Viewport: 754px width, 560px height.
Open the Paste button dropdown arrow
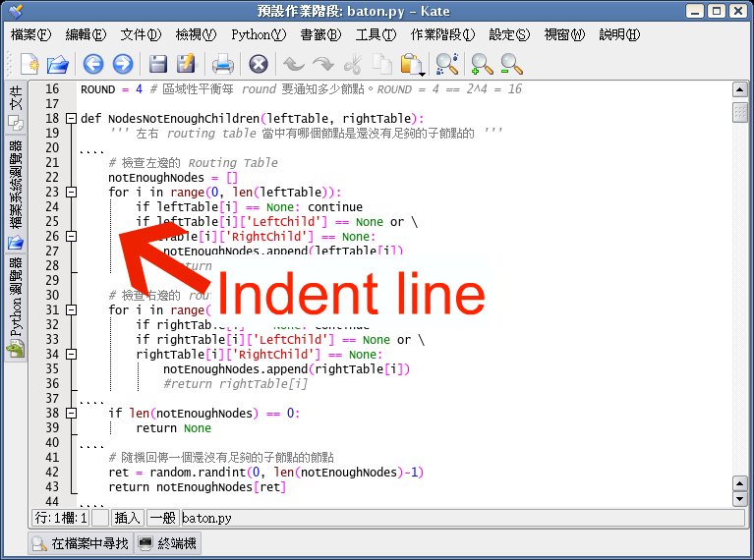[x=422, y=74]
